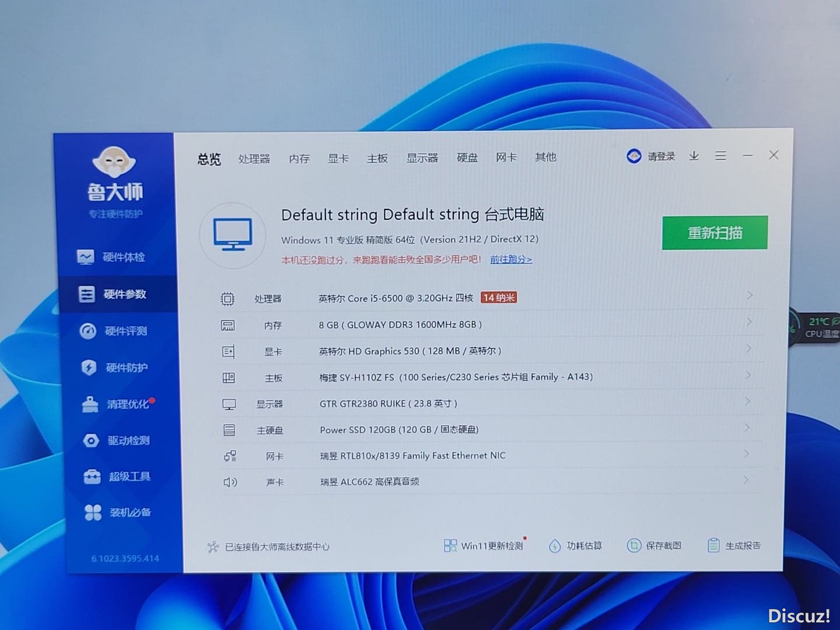The height and width of the screenshot is (630, 840).
Task: Expand the 显卡 row chevron
Action: coord(748,348)
